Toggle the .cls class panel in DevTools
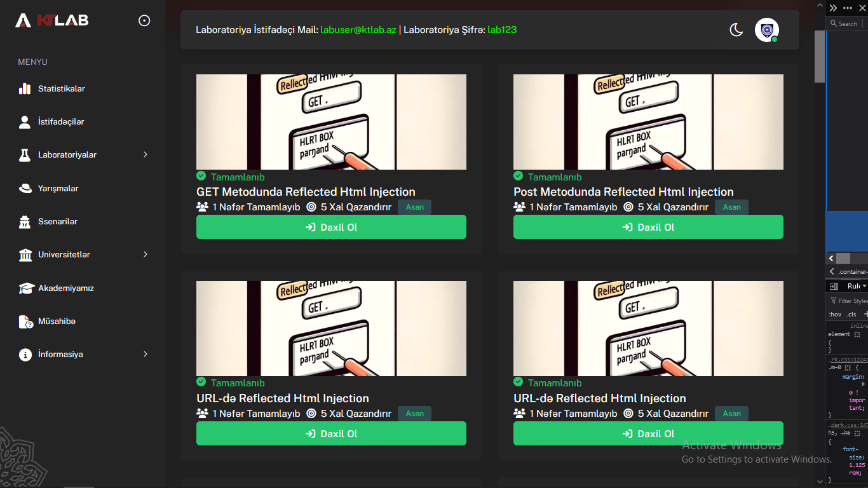 click(x=851, y=315)
